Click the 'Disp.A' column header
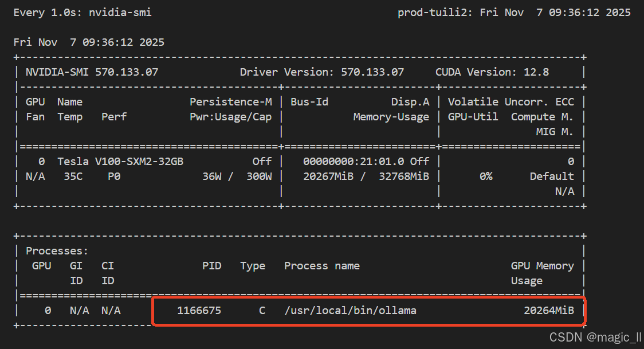 click(410, 102)
